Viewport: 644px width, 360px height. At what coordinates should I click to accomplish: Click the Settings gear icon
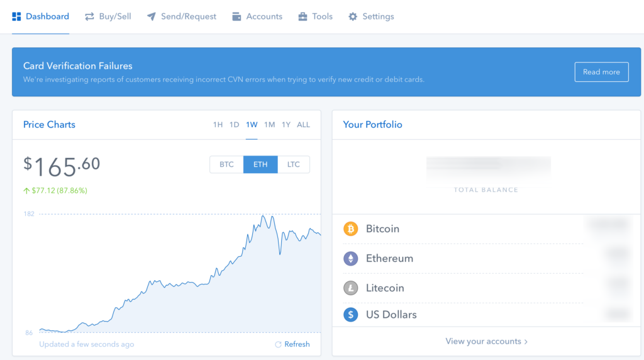(x=353, y=16)
